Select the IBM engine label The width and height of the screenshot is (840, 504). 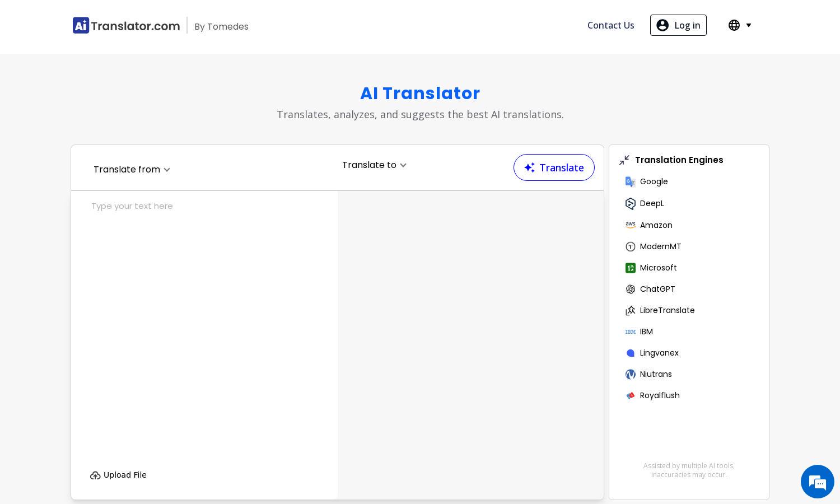pyautogui.click(x=646, y=332)
